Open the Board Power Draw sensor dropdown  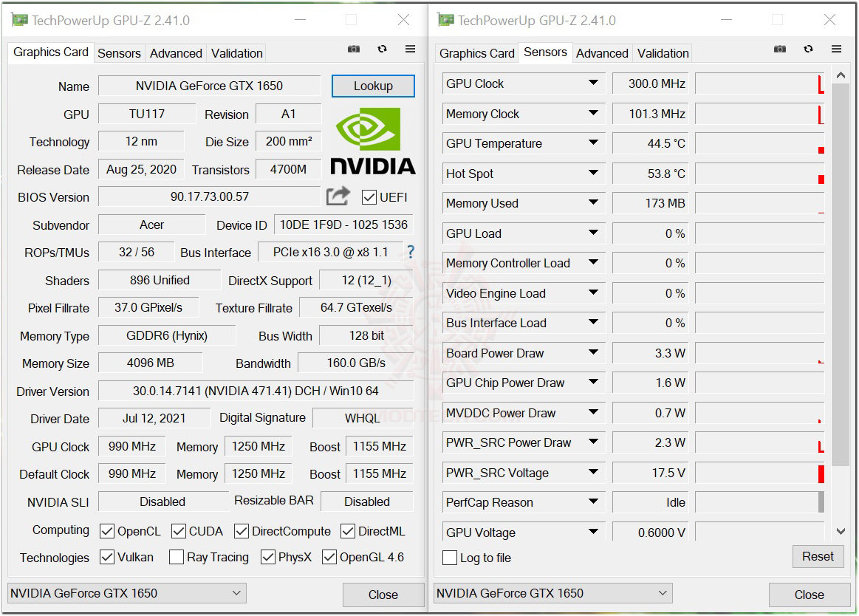pos(593,352)
